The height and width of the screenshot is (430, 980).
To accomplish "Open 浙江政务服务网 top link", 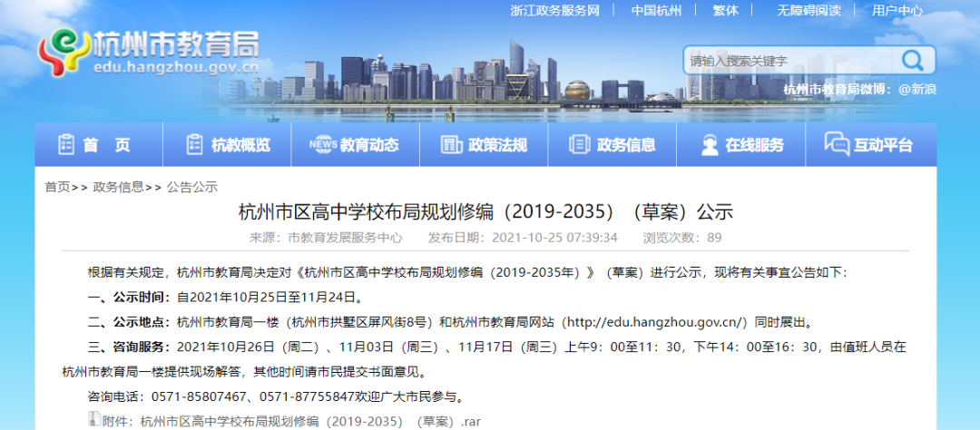I will click(555, 11).
